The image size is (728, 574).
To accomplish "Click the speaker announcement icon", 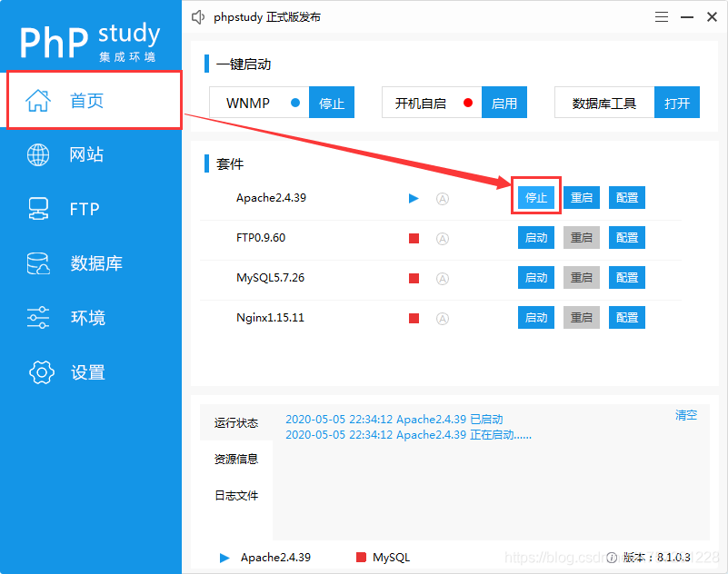I will [198, 17].
